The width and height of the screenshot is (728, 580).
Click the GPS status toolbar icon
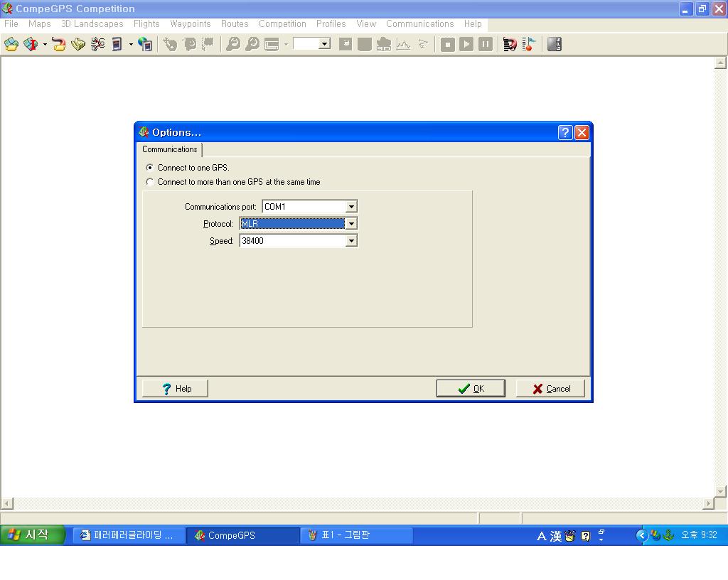pyautogui.click(x=555, y=44)
